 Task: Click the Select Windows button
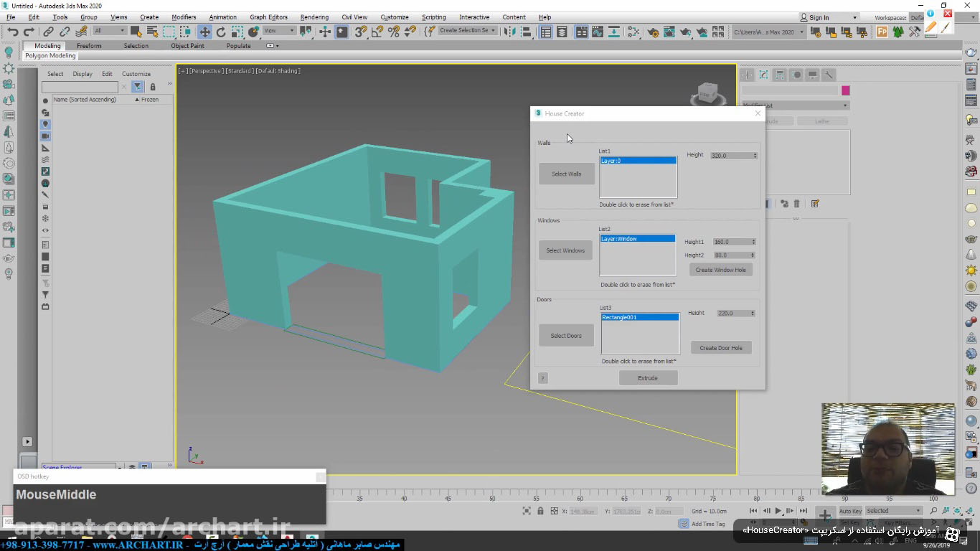565,250
